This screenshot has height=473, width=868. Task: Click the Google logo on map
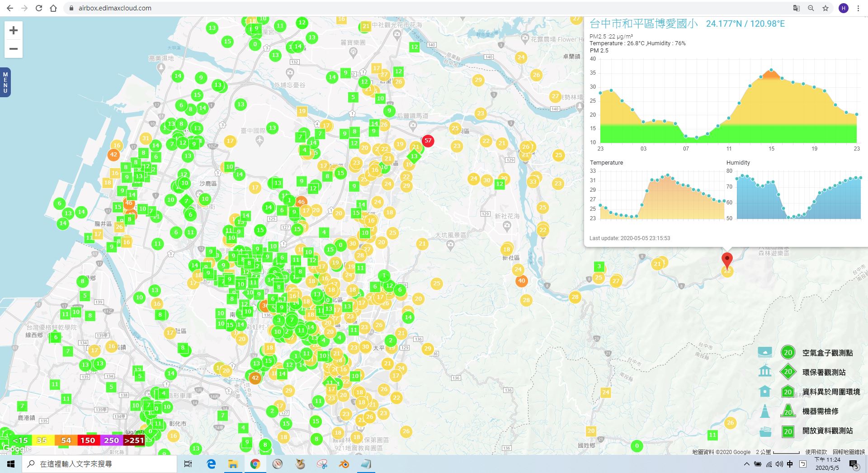pos(17,449)
